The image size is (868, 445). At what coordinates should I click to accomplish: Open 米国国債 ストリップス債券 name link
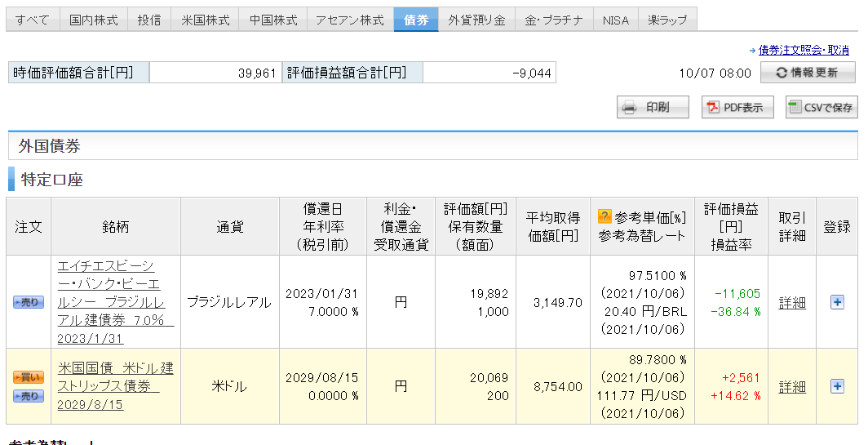(x=115, y=386)
